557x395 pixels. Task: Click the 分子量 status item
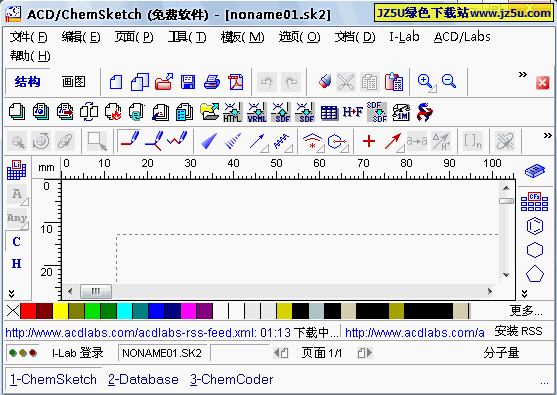[501, 353]
